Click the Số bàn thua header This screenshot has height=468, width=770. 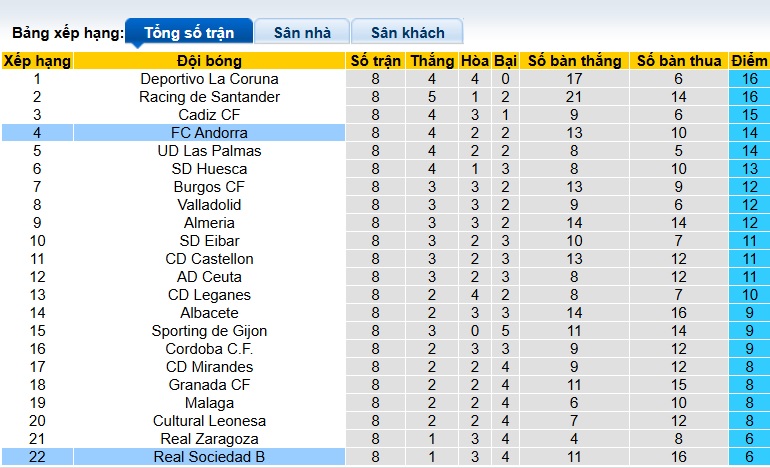tap(678, 61)
